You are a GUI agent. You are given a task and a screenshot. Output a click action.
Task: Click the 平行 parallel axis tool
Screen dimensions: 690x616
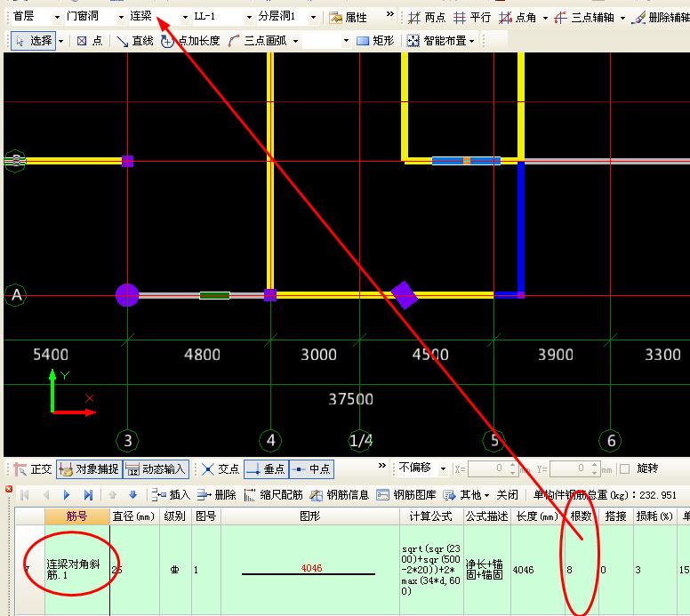pos(472,17)
